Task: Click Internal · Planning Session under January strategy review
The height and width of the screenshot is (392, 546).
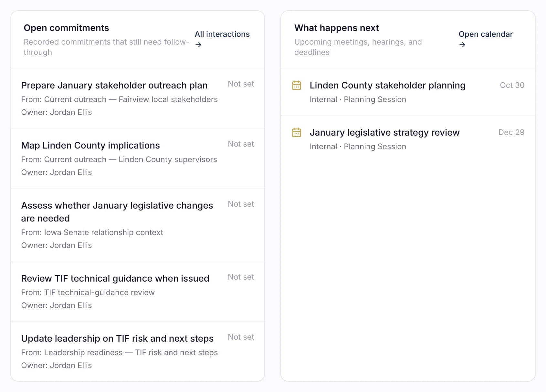Action: (x=358, y=147)
